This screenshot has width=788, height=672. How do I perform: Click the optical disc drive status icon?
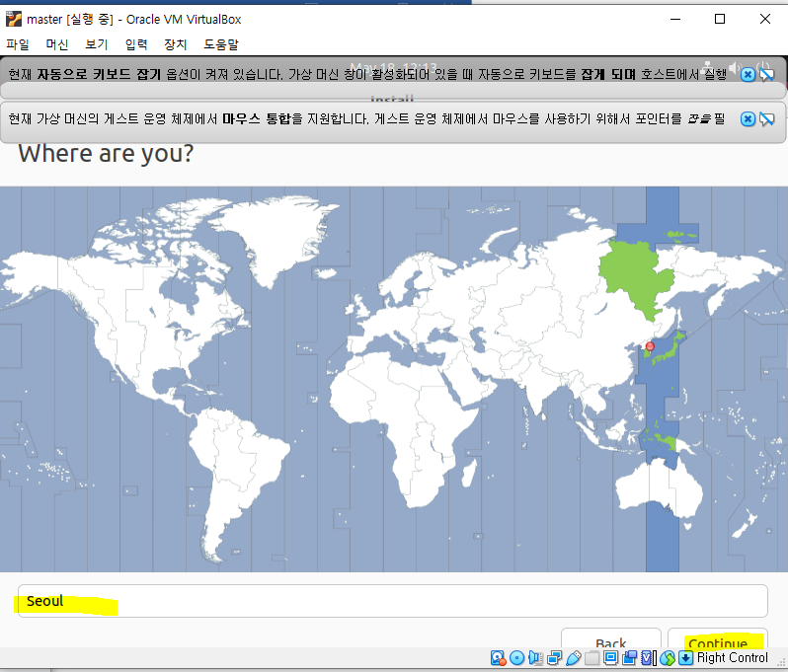tap(516, 658)
